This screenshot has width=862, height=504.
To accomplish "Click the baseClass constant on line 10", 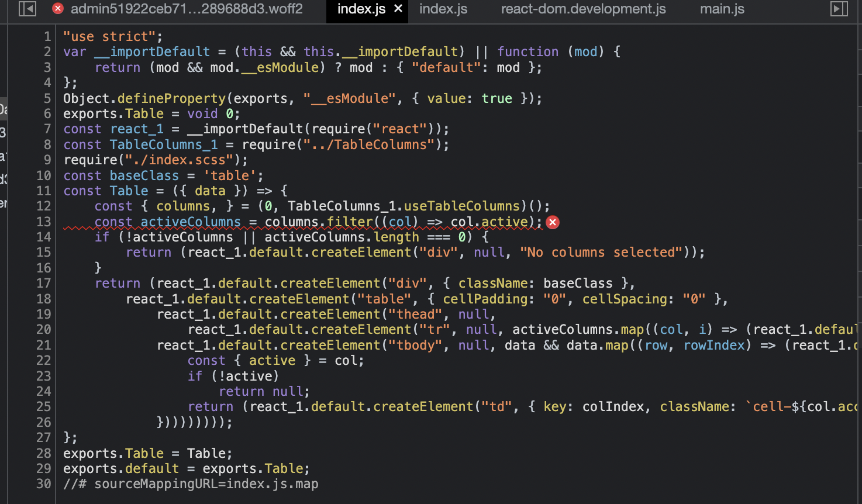I will pos(144,175).
